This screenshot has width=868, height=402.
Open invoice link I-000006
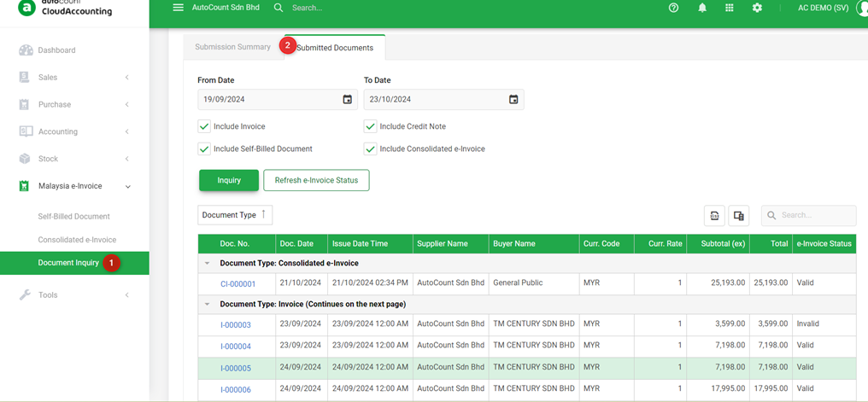(x=236, y=390)
